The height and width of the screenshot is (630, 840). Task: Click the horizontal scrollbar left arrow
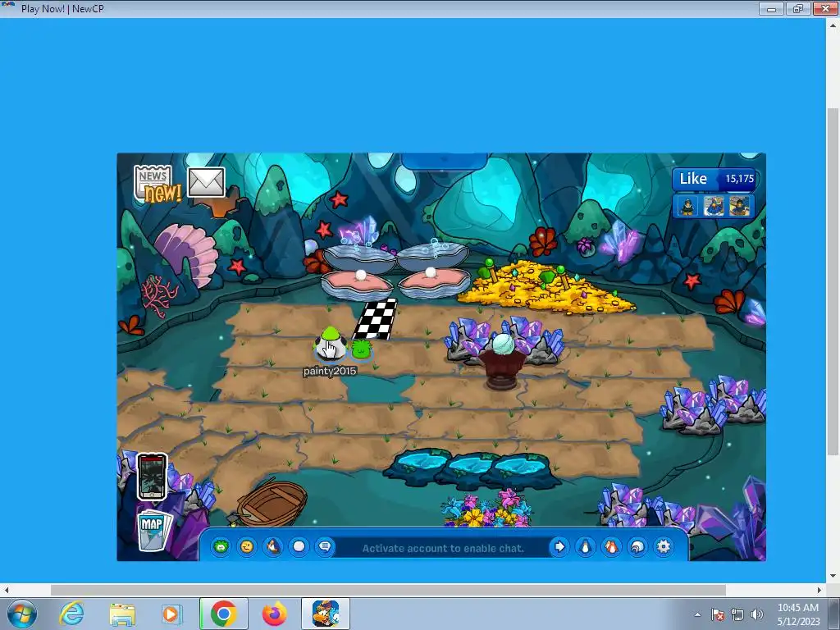coord(7,590)
